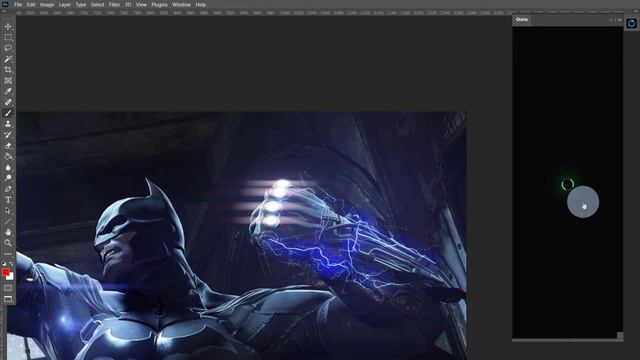Select the Clone Stamp tool

8,124
